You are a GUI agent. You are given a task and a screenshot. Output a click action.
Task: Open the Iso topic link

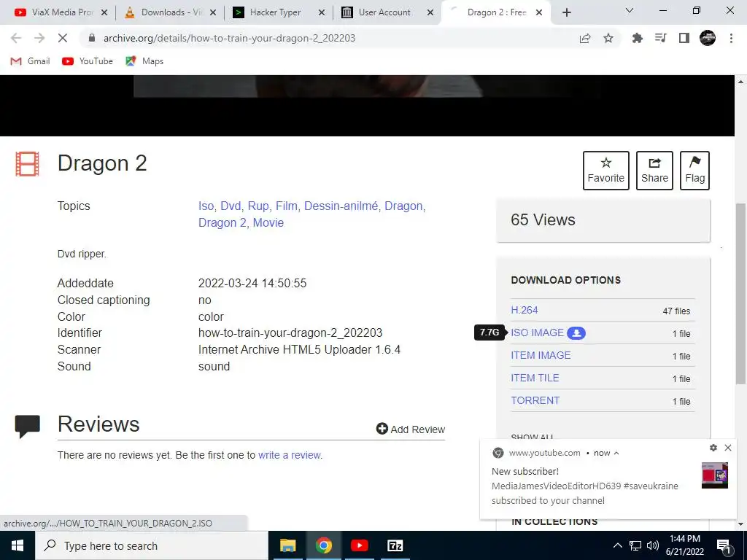coord(206,206)
